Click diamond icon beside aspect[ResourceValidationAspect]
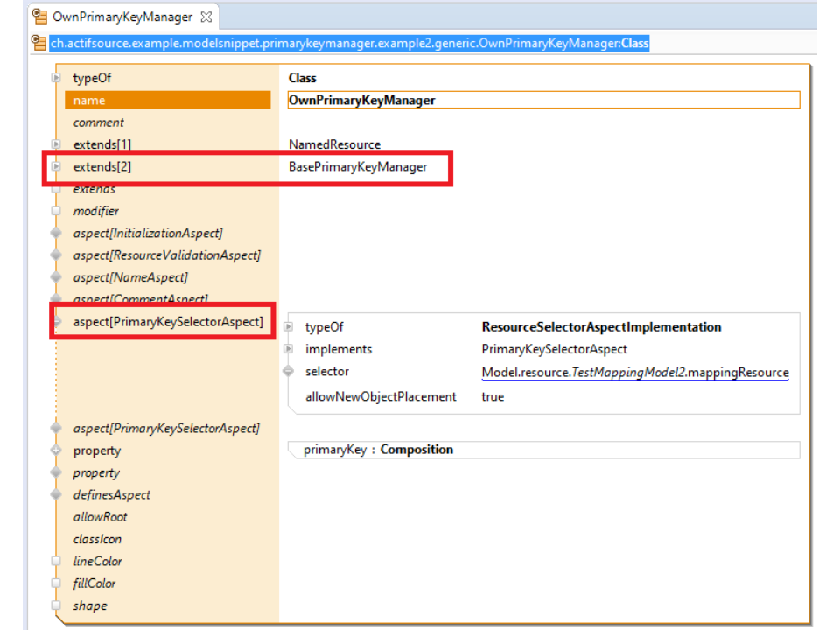 (x=56, y=255)
